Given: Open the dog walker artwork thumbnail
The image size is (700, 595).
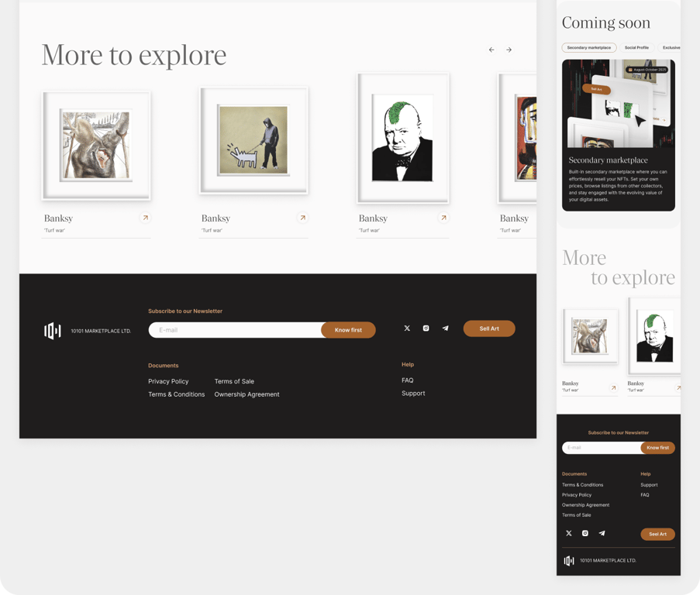Looking at the screenshot, I should click(x=253, y=140).
